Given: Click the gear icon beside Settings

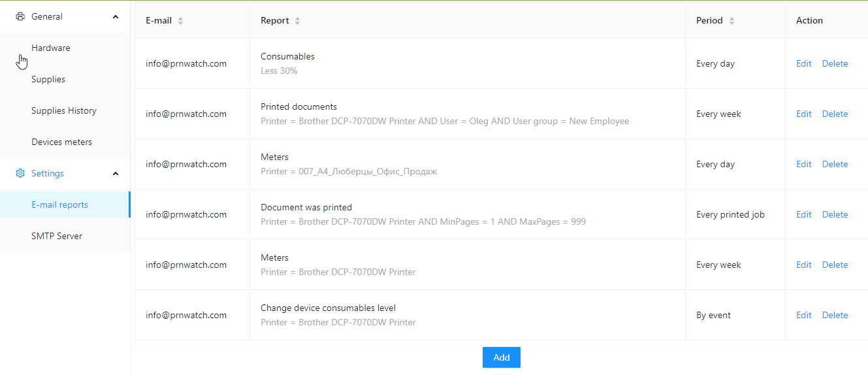Looking at the screenshot, I should pos(20,173).
